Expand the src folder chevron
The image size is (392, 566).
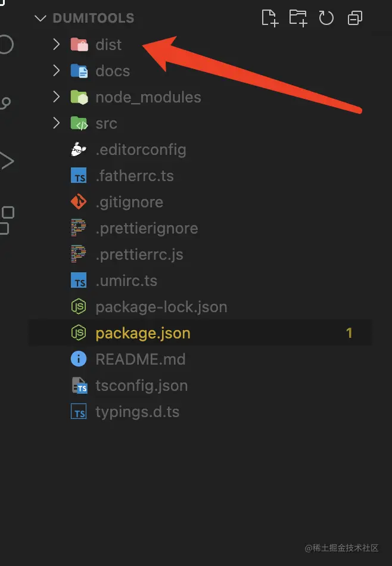click(57, 123)
